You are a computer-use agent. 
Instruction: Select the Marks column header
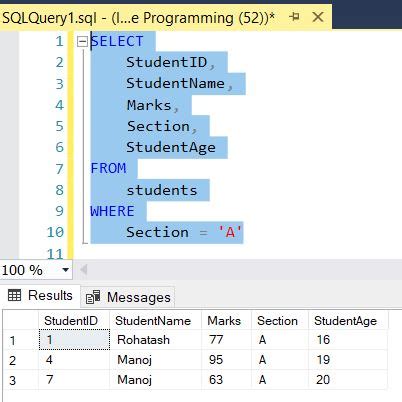(226, 320)
